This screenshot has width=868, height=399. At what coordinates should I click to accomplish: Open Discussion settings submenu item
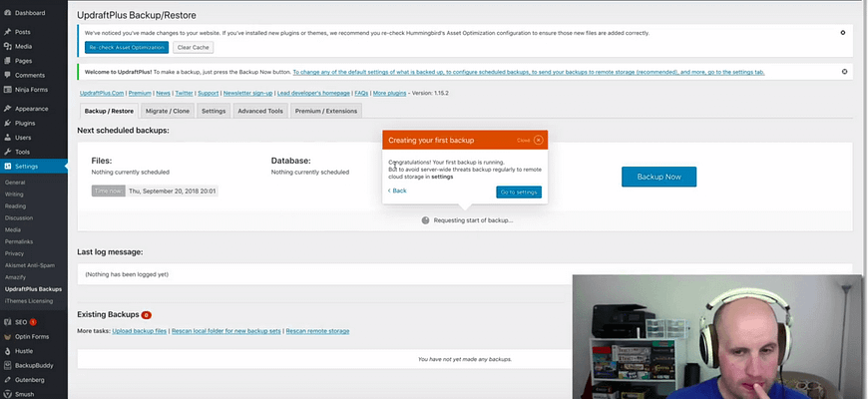point(19,218)
